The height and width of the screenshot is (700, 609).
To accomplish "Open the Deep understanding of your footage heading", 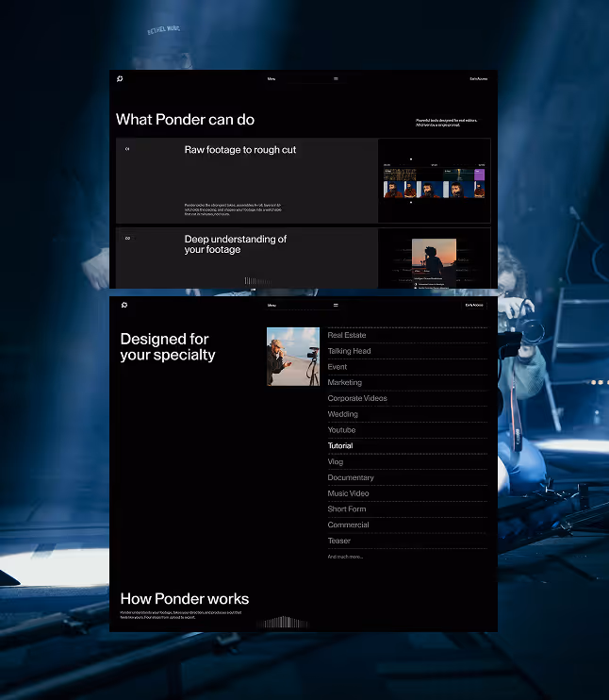I will 236,244.
